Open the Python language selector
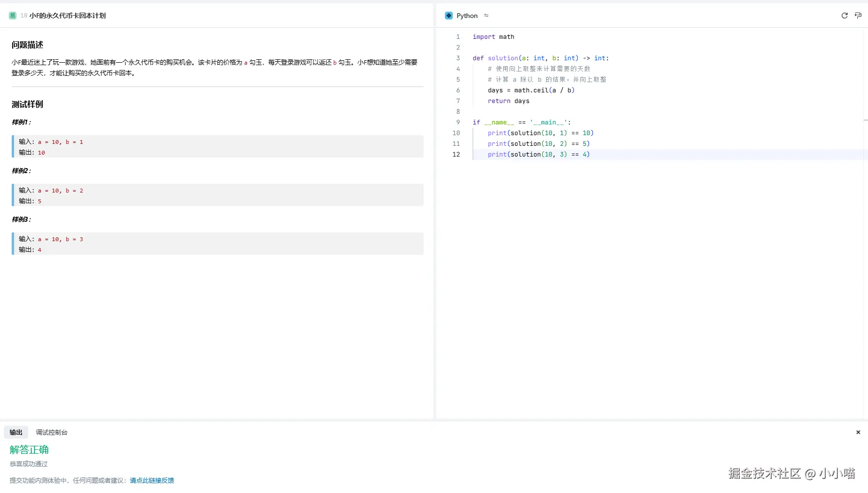868x493 pixels. pyautogui.click(x=467, y=16)
